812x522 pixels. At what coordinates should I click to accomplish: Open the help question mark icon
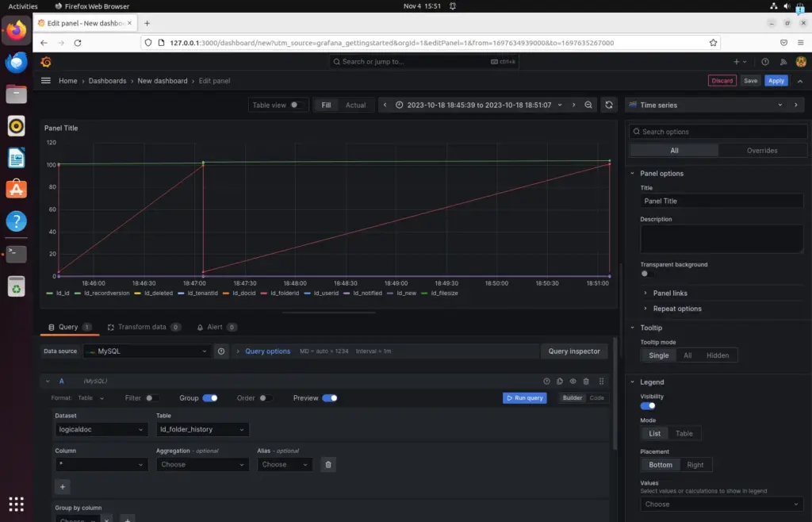(x=765, y=62)
